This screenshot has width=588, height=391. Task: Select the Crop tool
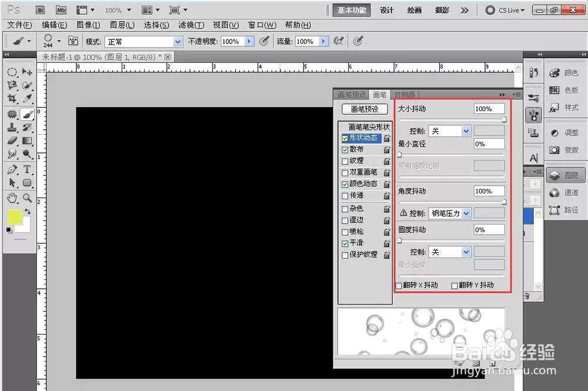click(x=12, y=99)
